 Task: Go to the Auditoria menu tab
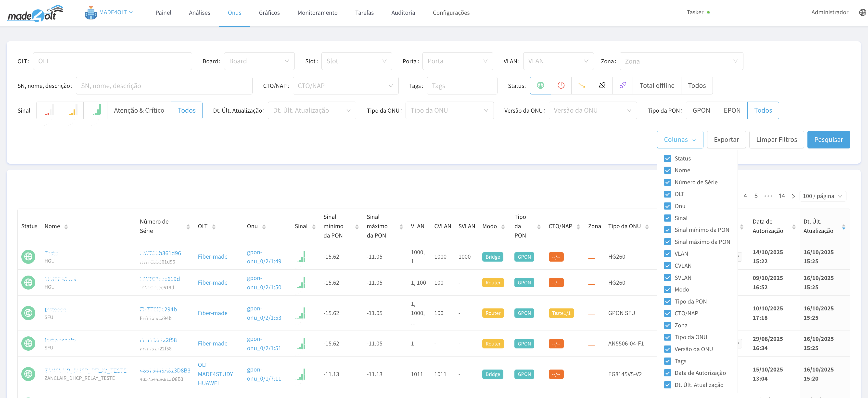[403, 13]
